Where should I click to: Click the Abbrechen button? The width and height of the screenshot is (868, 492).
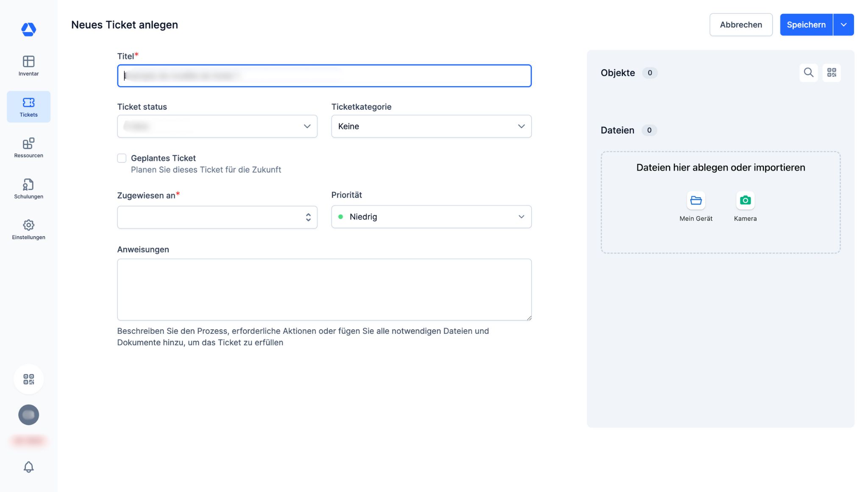tap(740, 25)
